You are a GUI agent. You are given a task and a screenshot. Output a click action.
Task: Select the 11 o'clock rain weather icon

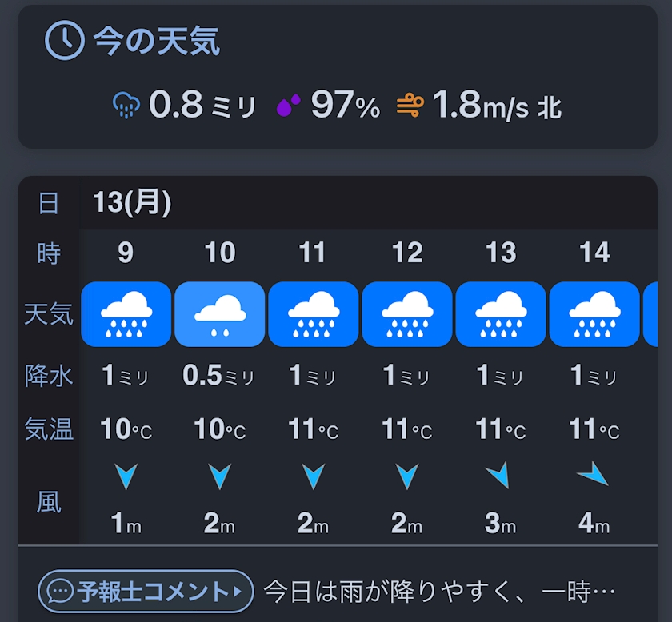(x=313, y=314)
